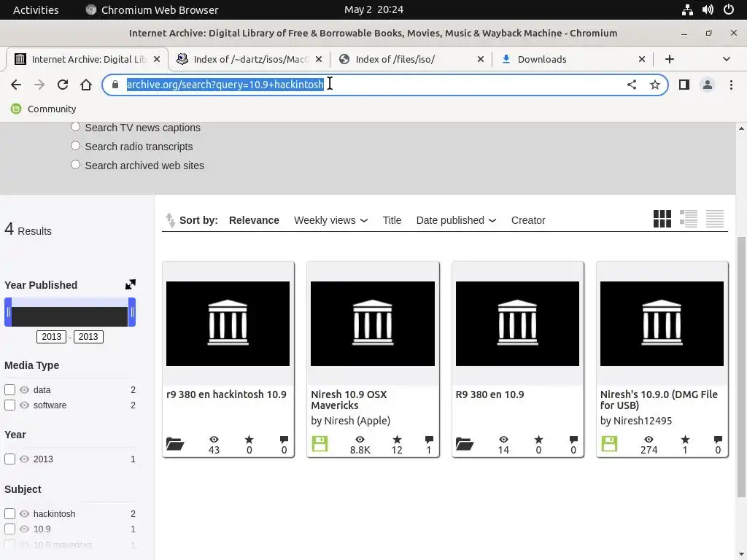
Task: Open Community bookmark
Action: pyautogui.click(x=43, y=109)
